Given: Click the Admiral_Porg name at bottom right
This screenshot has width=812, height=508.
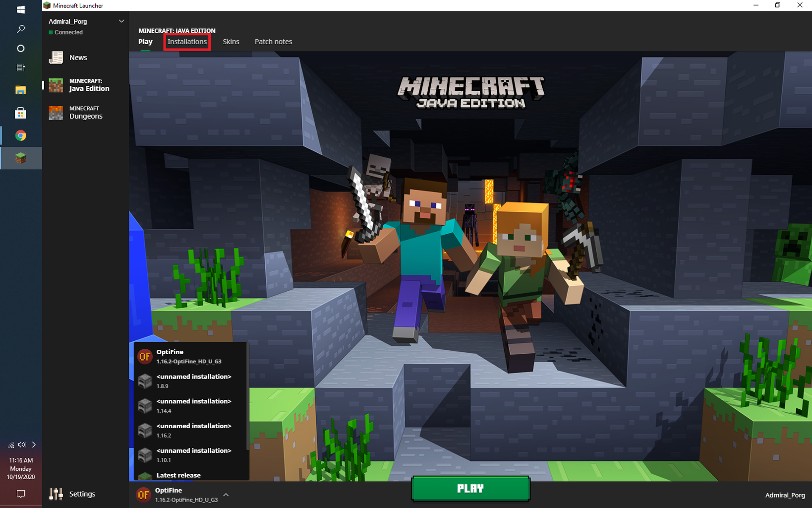Looking at the screenshot, I should [x=785, y=495].
